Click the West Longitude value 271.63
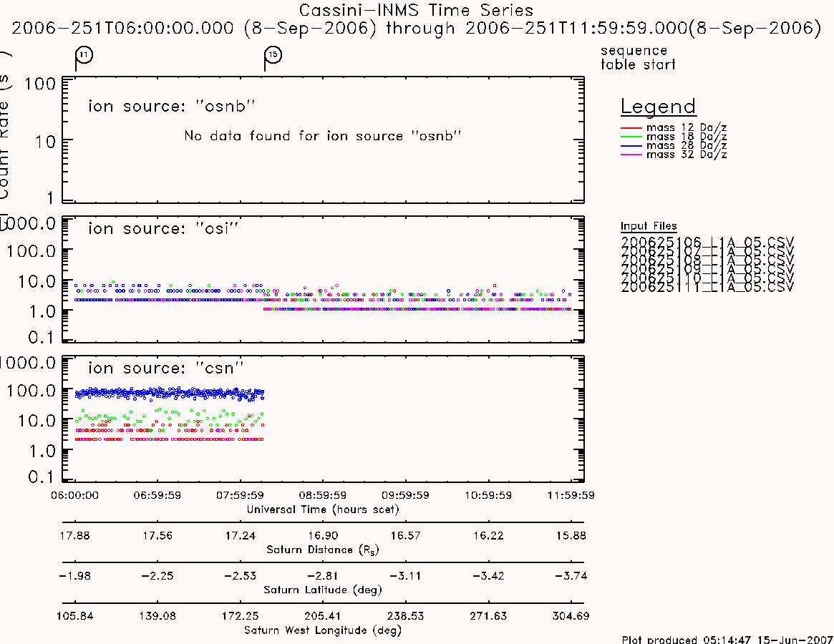The height and width of the screenshot is (644, 834). tap(488, 616)
